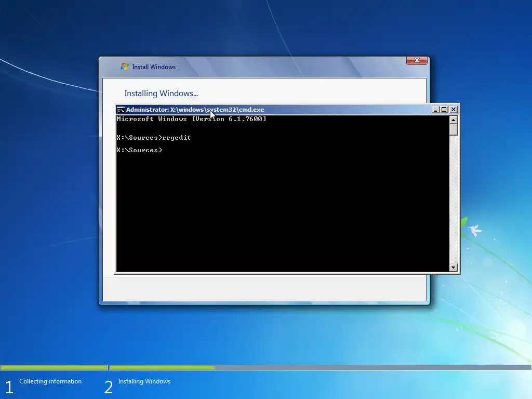The height and width of the screenshot is (399, 532).
Task: Maximize the Administrator cmd.exe window
Action: coord(444,110)
